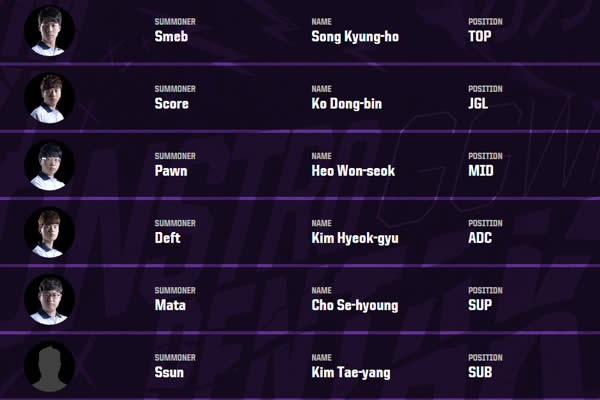Select the name Kim Tae-yang
Screen dimensions: 600x400
[351, 373]
